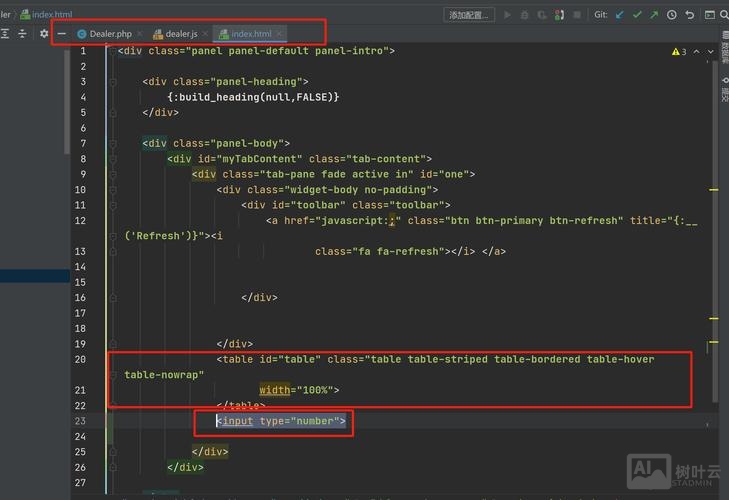
Task: Jump to next warning with down chevron
Action: pyautogui.click(x=708, y=51)
